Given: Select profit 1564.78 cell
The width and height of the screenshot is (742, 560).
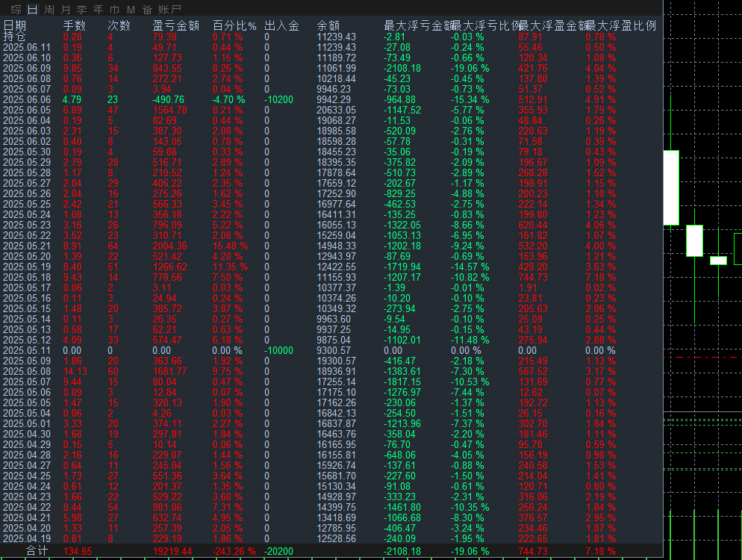Looking at the screenshot, I should tap(170, 110).
